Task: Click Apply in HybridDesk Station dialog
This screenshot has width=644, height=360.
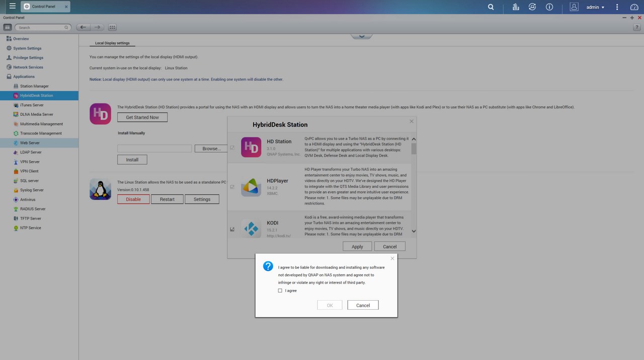Action: click(x=357, y=246)
